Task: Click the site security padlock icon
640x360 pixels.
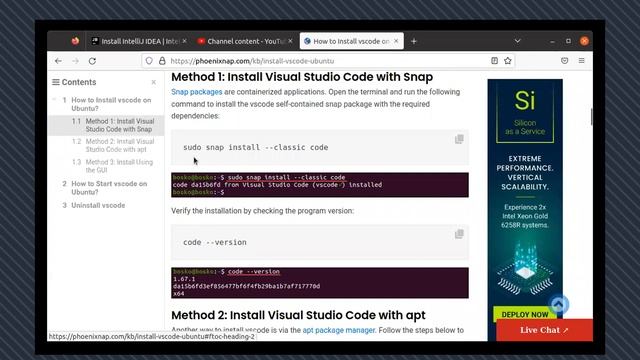Action: pos(162,61)
